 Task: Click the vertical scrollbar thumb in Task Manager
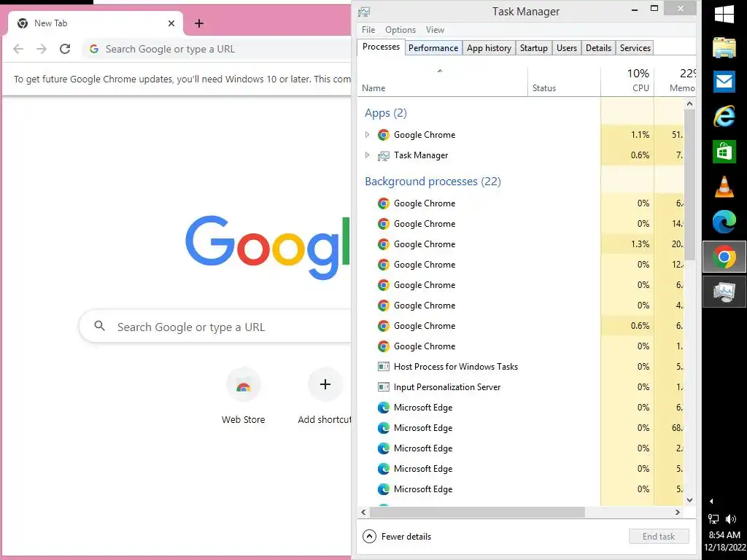coord(689,184)
